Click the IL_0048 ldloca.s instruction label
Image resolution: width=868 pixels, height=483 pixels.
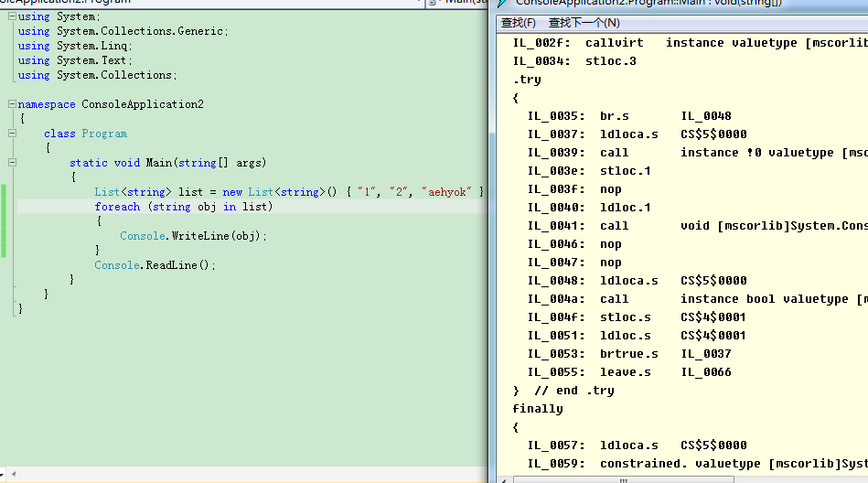(x=556, y=280)
